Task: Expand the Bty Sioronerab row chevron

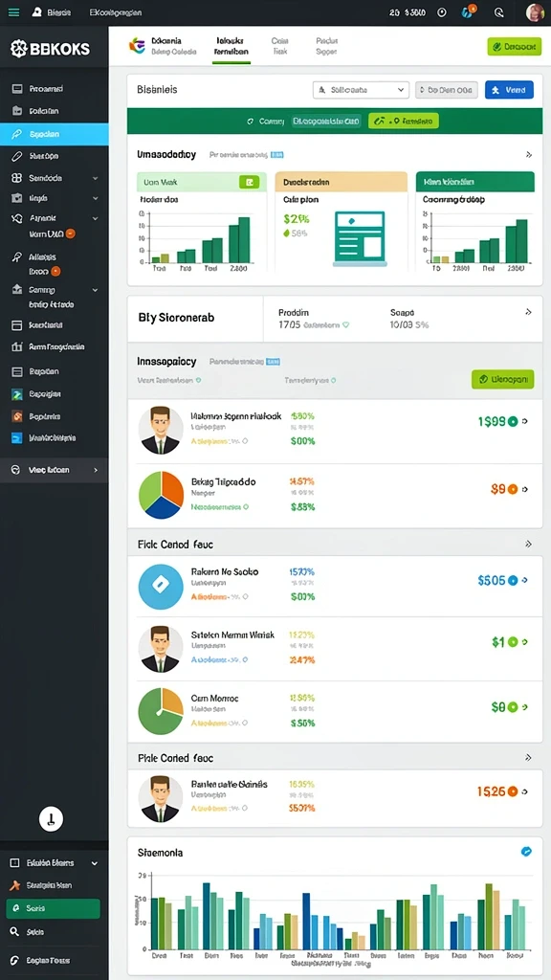Action: [x=528, y=311]
